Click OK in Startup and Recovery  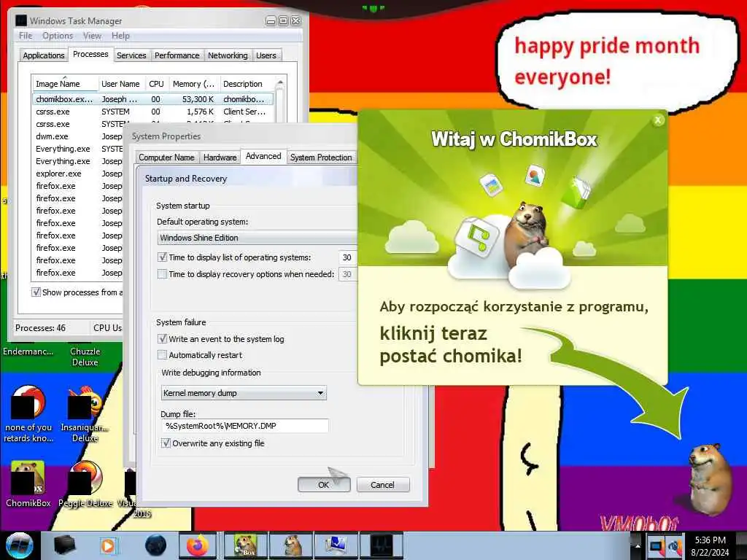pos(323,485)
